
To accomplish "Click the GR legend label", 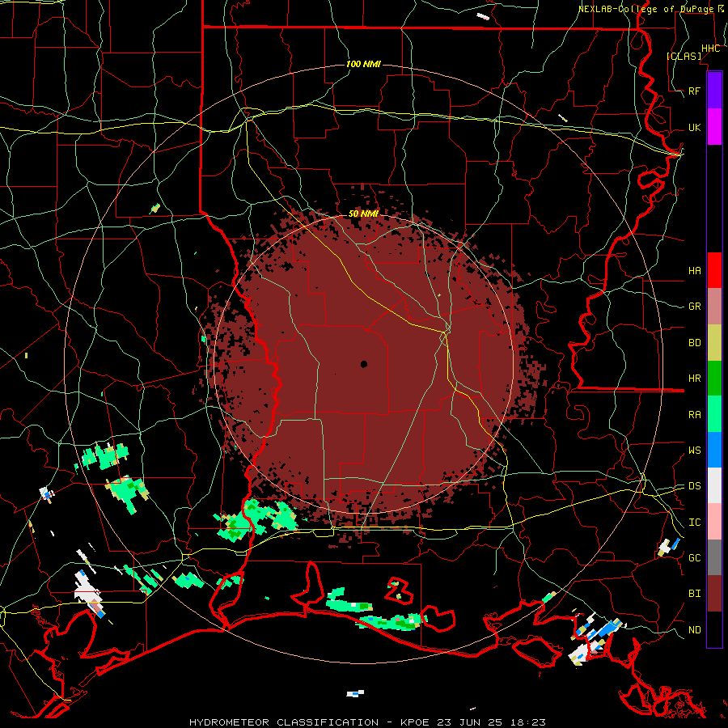I will click(695, 307).
